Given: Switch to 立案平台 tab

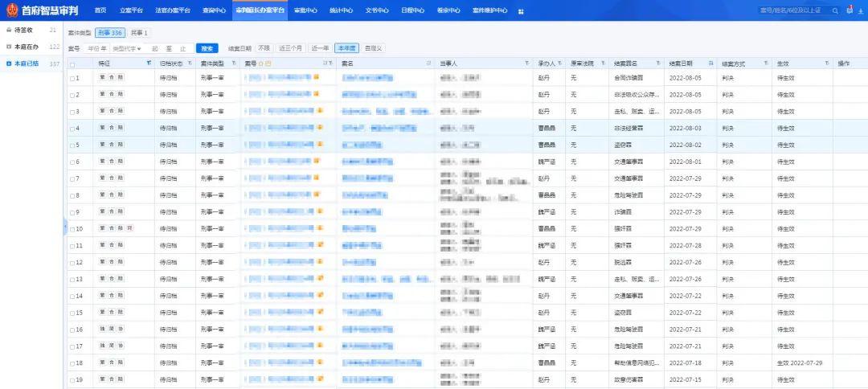Looking at the screenshot, I should click(x=131, y=10).
